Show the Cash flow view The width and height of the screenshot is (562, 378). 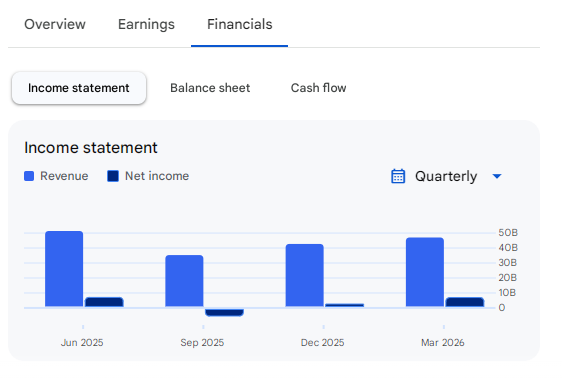(x=318, y=88)
